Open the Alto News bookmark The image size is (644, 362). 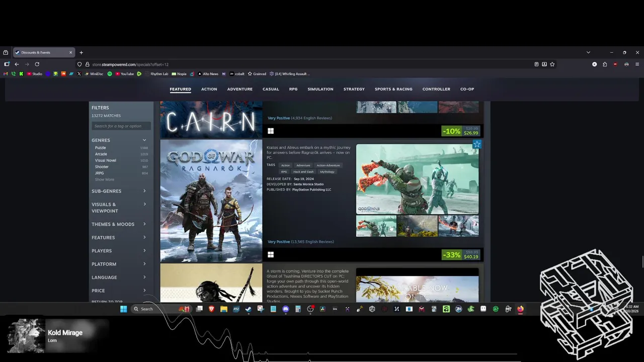tap(207, 74)
